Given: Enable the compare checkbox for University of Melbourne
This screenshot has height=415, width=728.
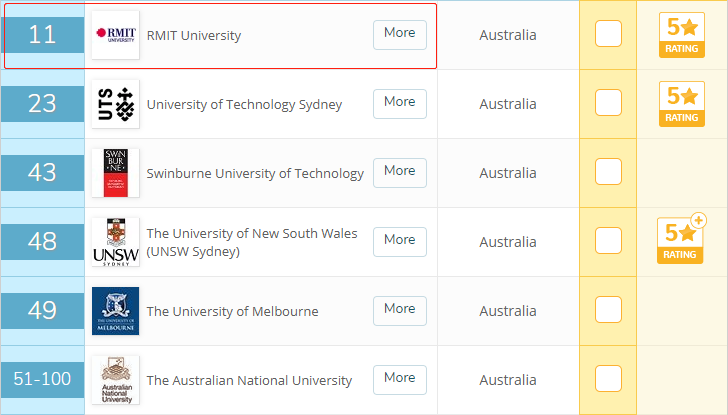Looking at the screenshot, I should click(608, 309).
